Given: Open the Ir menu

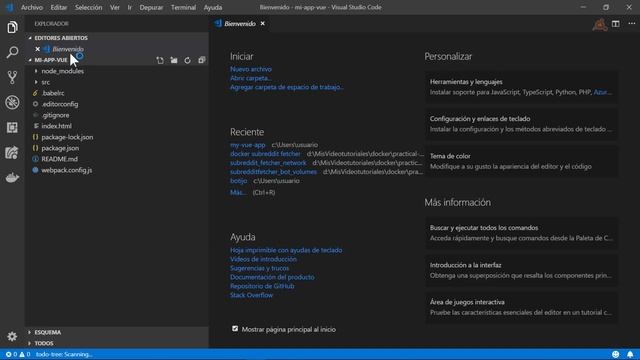Looking at the screenshot, I should (x=130, y=7).
